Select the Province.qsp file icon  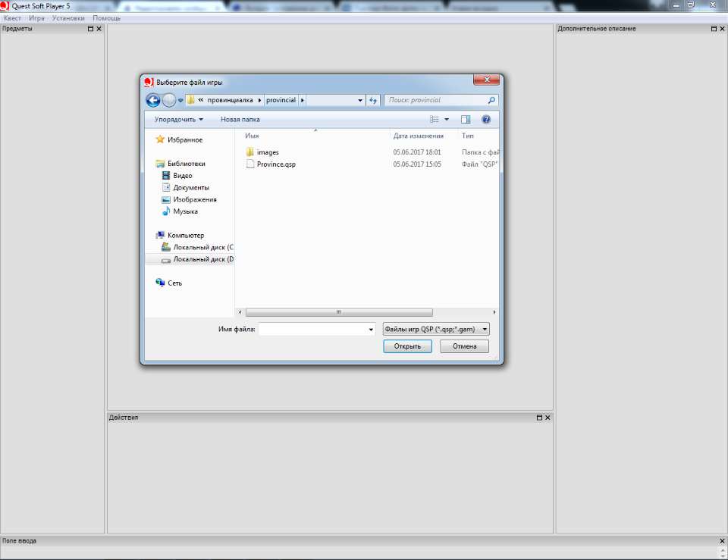click(249, 164)
